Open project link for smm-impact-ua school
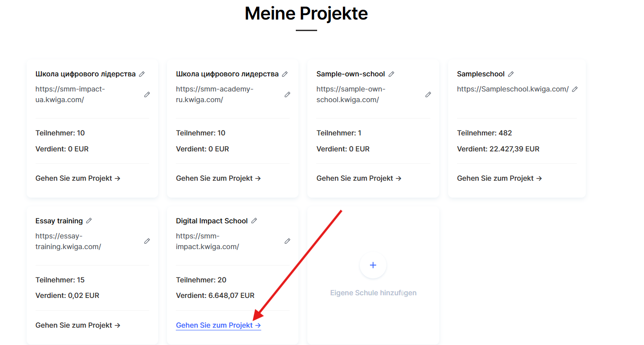Viewport: 644px width, 345px height. (78, 178)
